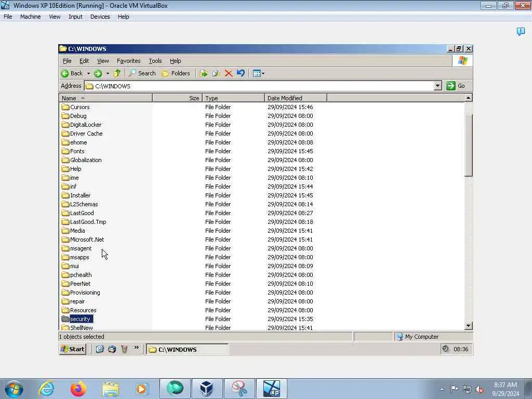Open the Back history dropdown arrow
The width and height of the screenshot is (532, 399).
(x=88, y=73)
